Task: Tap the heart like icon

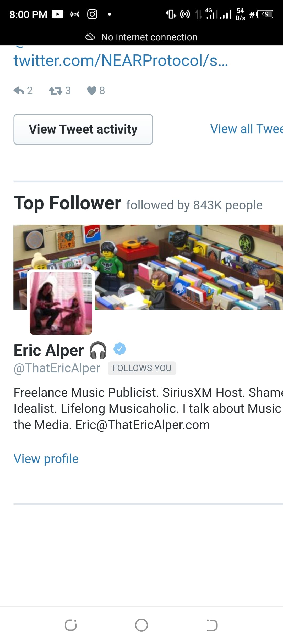Action: pos(92,91)
